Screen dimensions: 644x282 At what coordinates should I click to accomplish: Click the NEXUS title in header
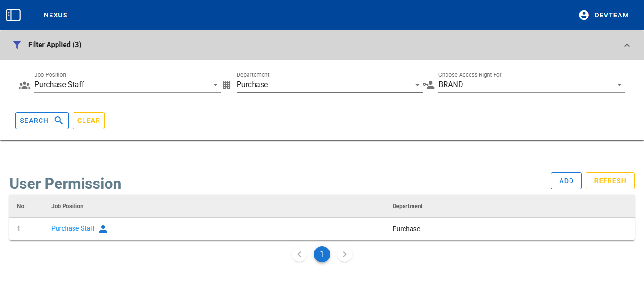coord(56,15)
